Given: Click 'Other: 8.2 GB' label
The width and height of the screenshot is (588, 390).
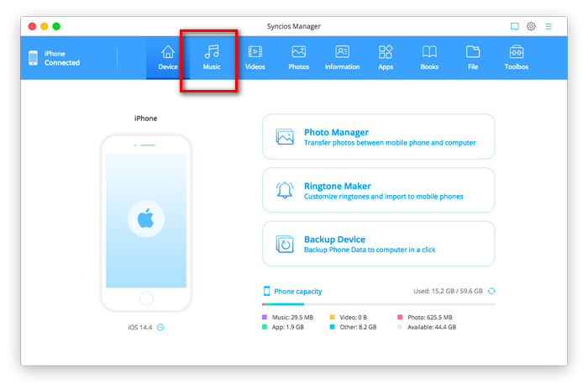Looking at the screenshot, I should 358,327.
